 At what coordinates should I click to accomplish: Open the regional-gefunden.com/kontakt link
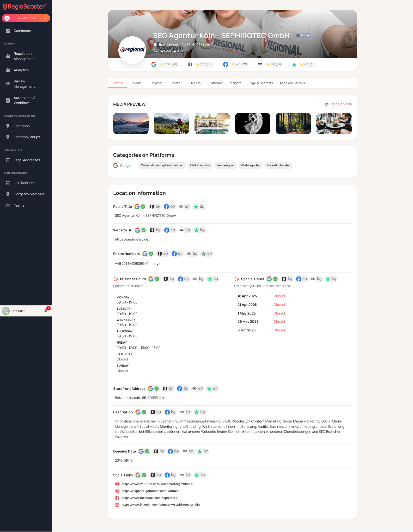point(150,491)
